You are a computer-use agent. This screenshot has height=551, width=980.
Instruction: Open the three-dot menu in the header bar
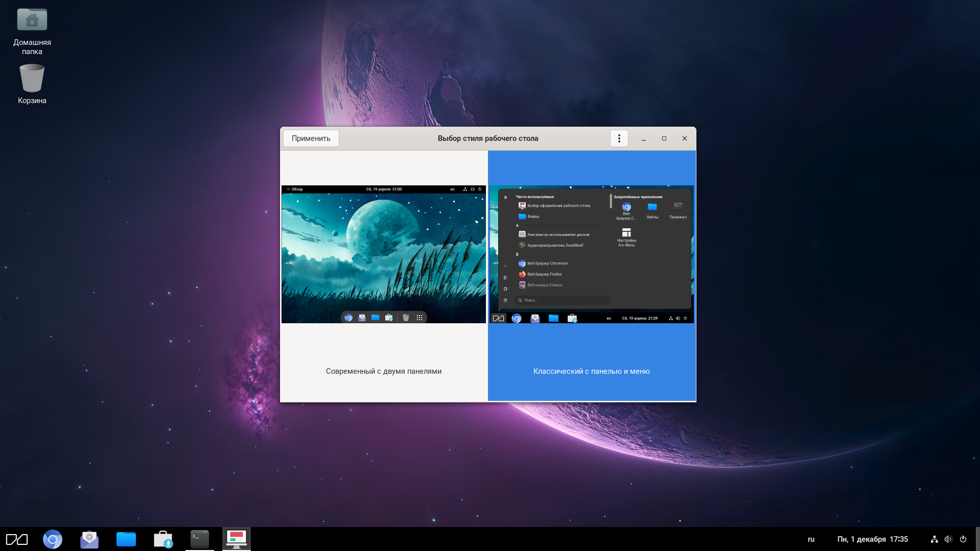(619, 138)
